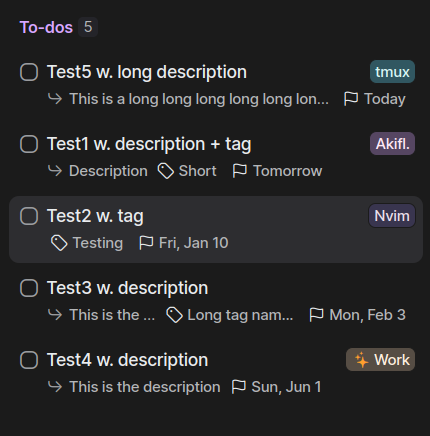Screen dimensions: 430x436
Task: Click the flag icon before Fri, Jan 10
Action: click(x=146, y=243)
